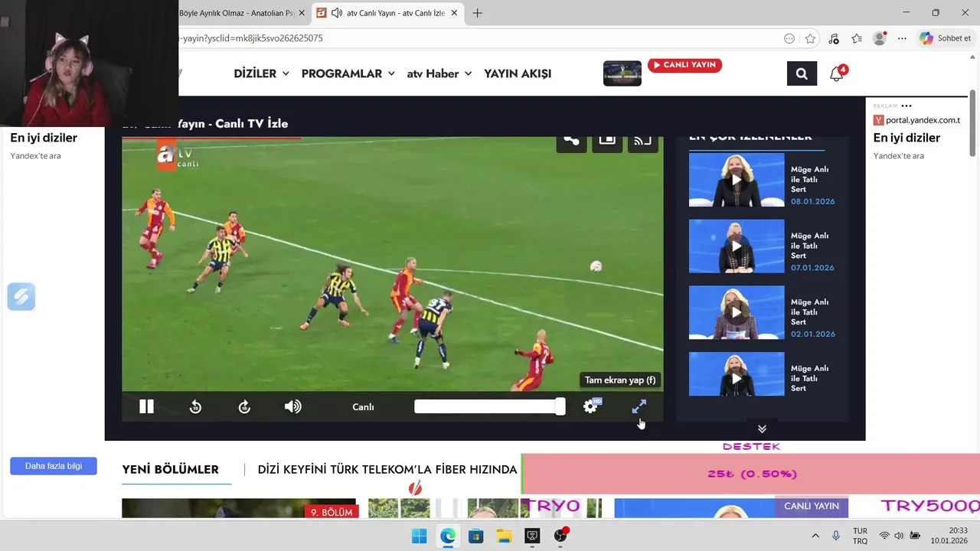The image size is (980, 551).
Task: Open Microsoft Store from the taskbar
Action: point(475,536)
